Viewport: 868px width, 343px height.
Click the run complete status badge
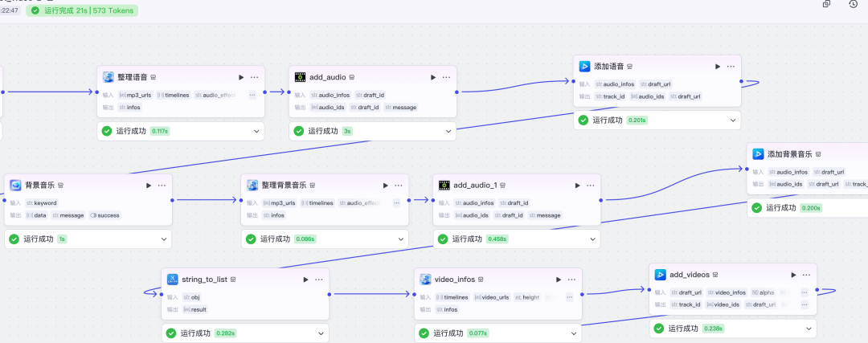coord(84,11)
